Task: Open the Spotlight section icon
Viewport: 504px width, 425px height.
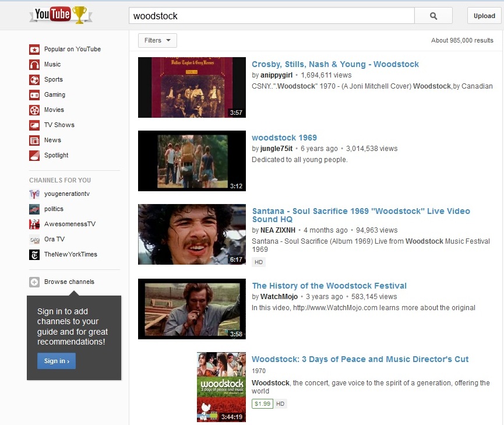Action: tap(34, 155)
